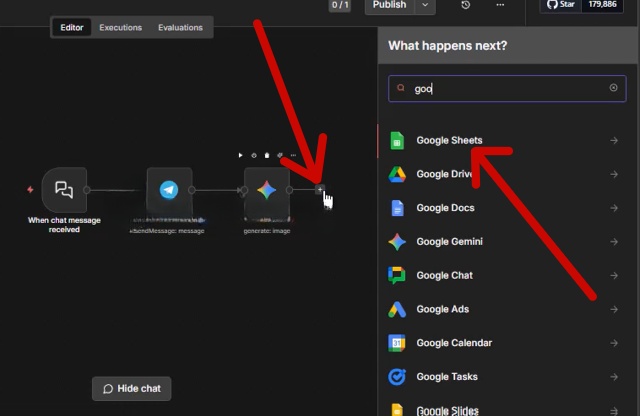Expand Google Tasks row arrow
Screen dimensions: 640x416
pyautogui.click(x=614, y=377)
